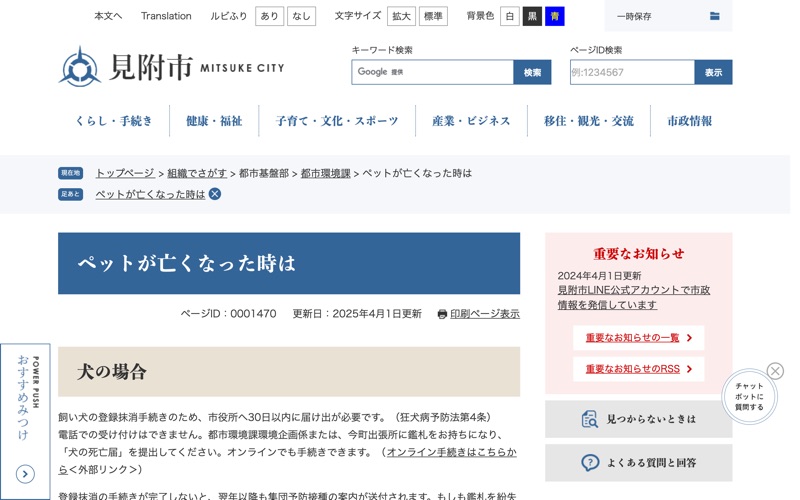
Task: Set the background color to black (黒)
Action: (x=532, y=16)
